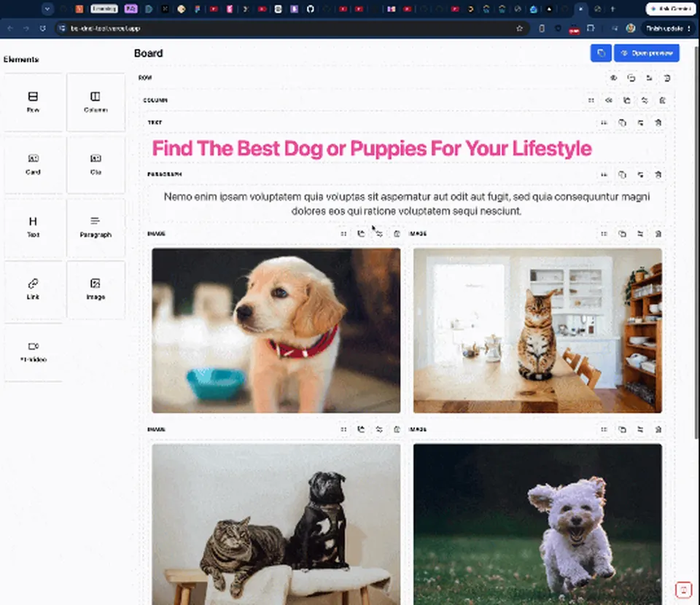
Task: Select the cat on wooden table photo
Action: pos(537,331)
